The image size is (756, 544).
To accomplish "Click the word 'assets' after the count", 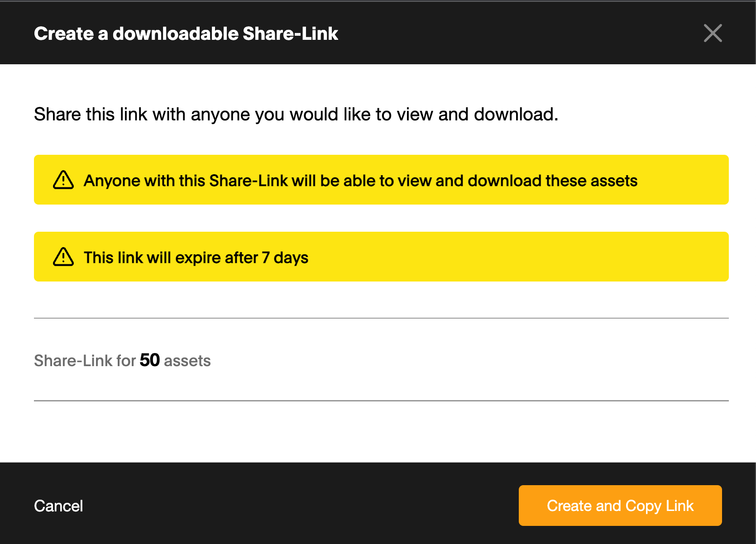I will [187, 361].
